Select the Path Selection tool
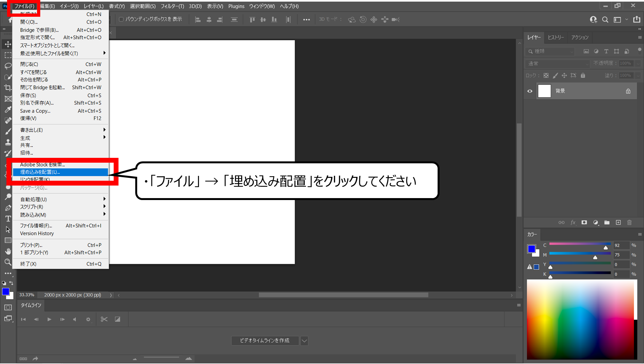 [8, 230]
